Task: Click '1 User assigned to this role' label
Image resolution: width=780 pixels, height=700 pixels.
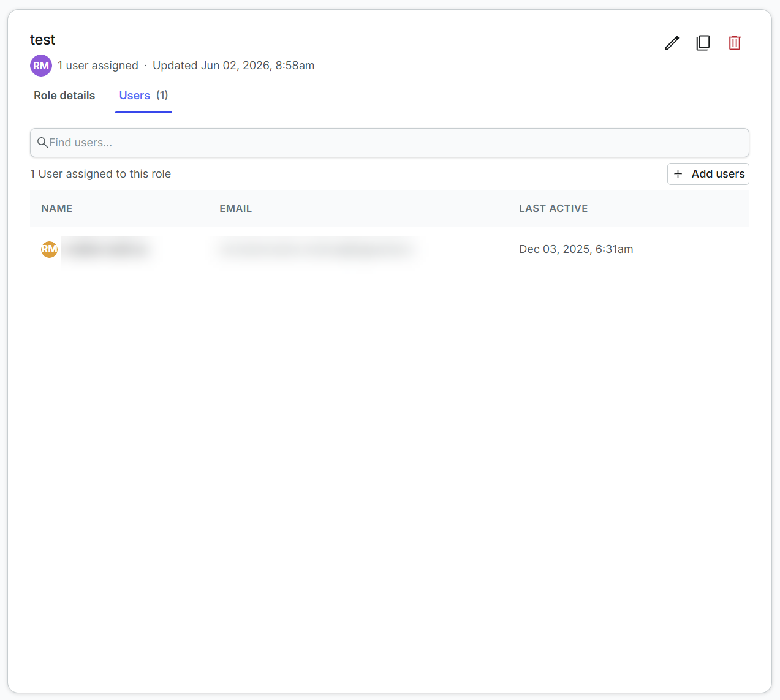Action: 100,174
